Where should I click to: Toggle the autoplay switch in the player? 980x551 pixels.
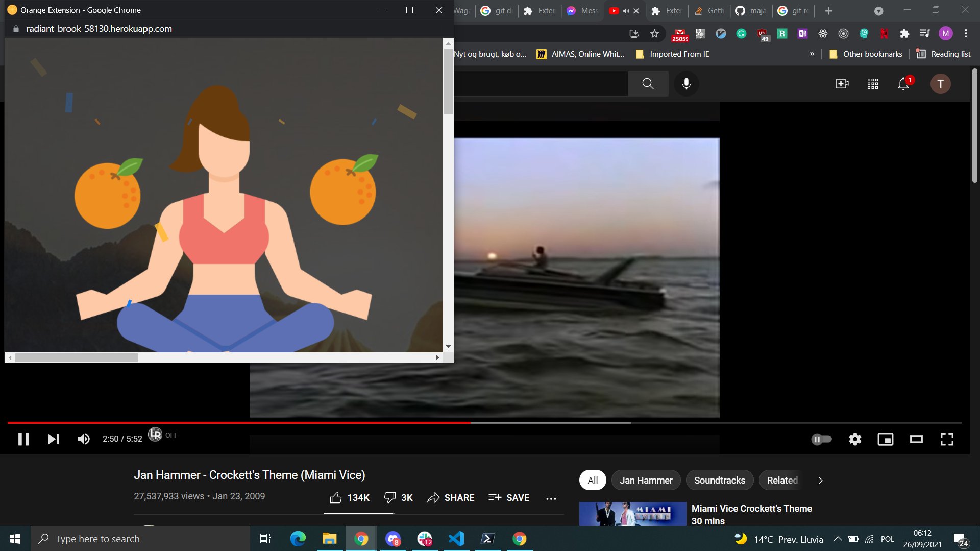(x=822, y=439)
